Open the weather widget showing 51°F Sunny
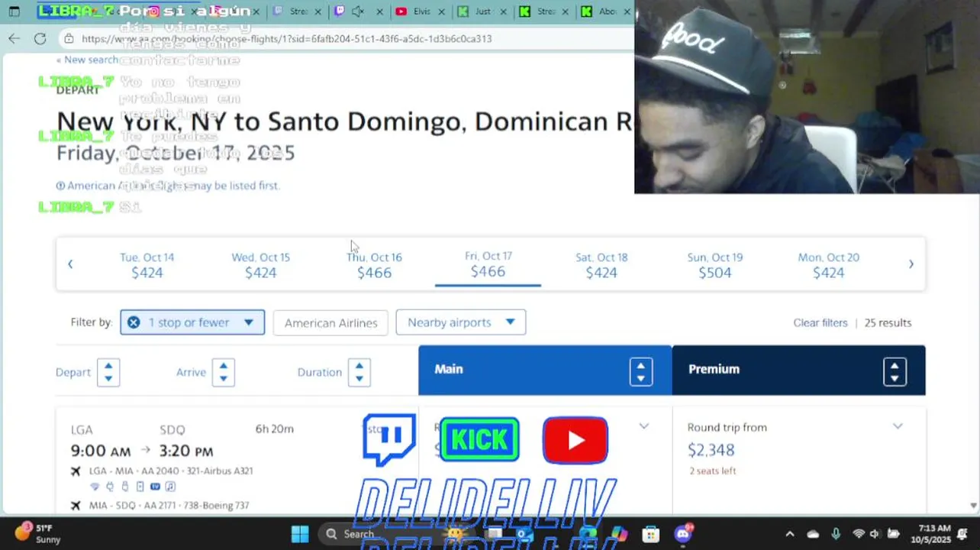980x550 pixels. pos(38,533)
